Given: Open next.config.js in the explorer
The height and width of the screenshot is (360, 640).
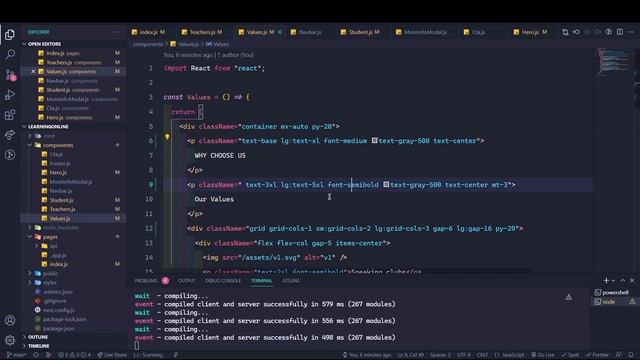Looking at the screenshot, I should point(58,310).
